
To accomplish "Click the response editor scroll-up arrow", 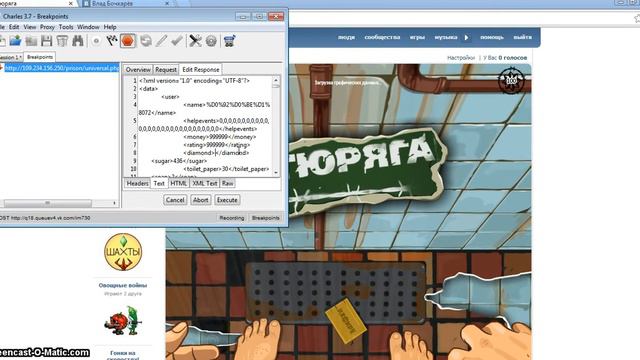I will point(276,80).
